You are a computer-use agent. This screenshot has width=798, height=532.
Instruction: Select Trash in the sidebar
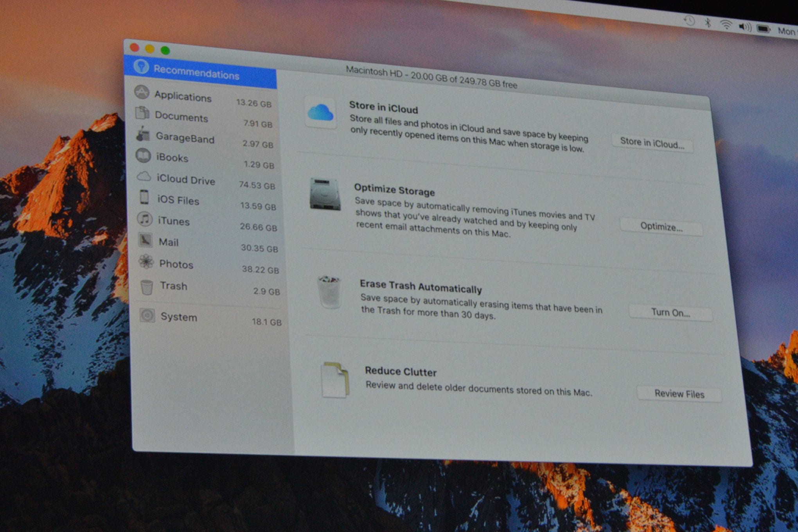coord(210,288)
